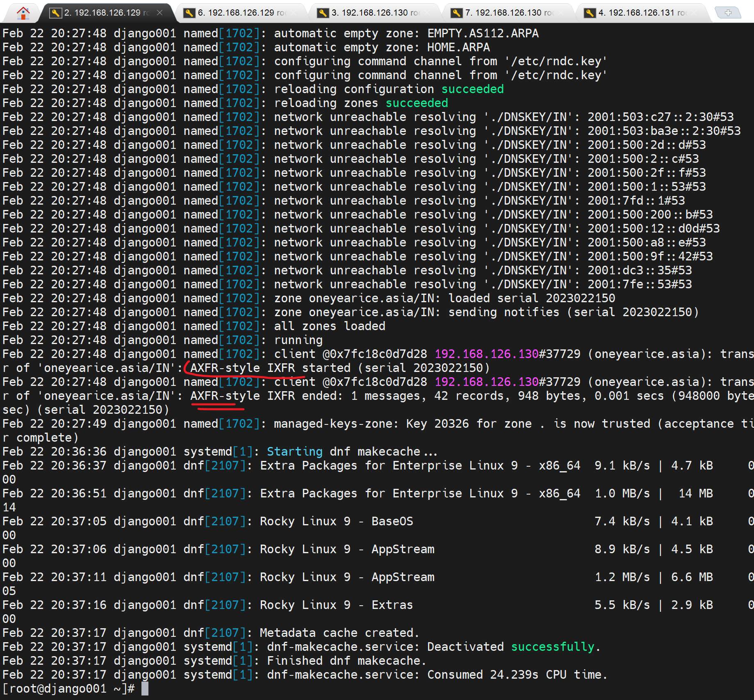Click 'AXFR-style IXFR started' text
Image resolution: width=754 pixels, height=700 pixels.
click(270, 368)
